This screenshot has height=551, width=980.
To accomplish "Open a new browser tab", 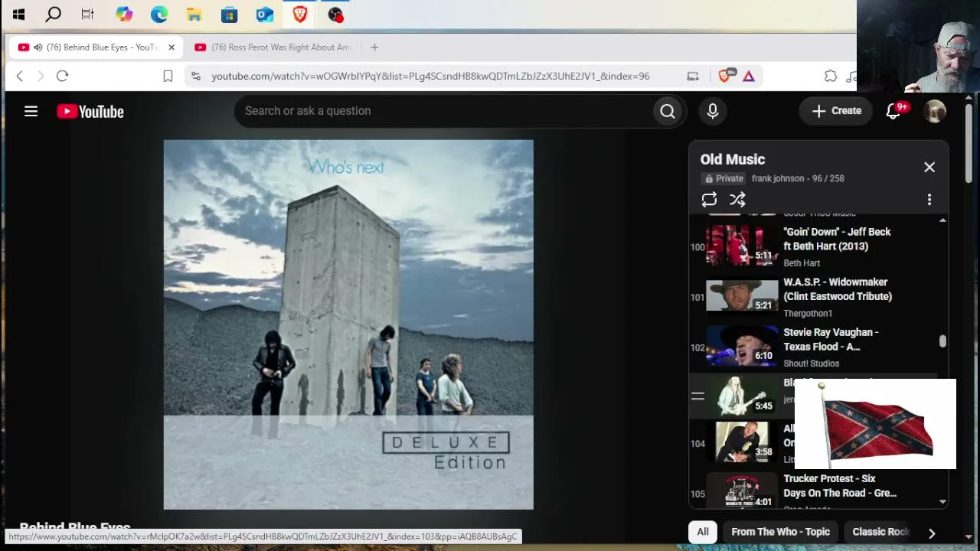I will point(374,47).
